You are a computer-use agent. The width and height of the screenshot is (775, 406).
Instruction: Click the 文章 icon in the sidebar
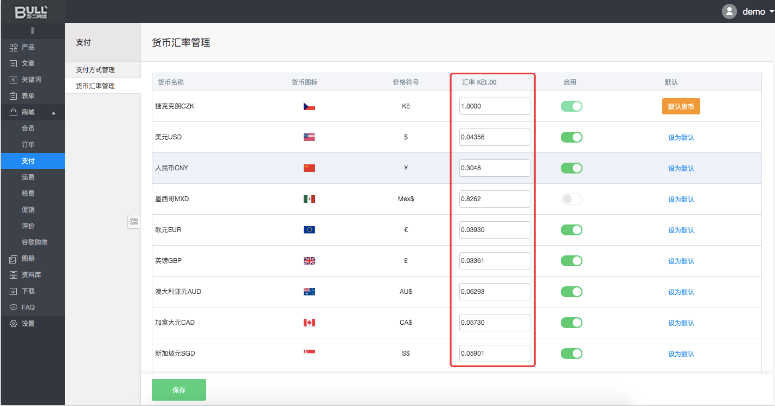tap(13, 63)
